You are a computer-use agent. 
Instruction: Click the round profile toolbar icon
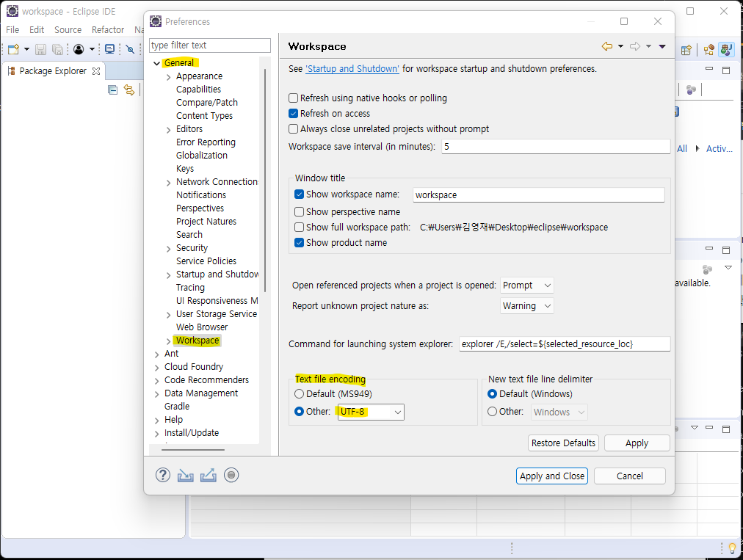[79, 48]
